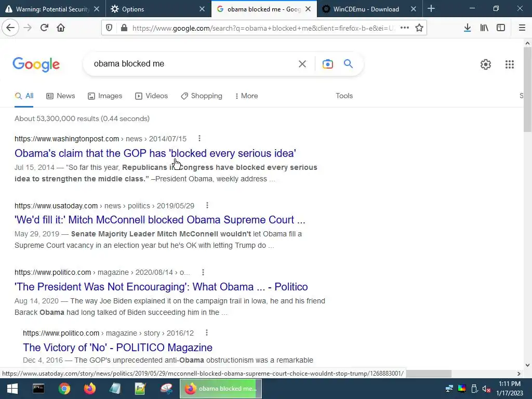Search by image with camera icon

(x=327, y=64)
